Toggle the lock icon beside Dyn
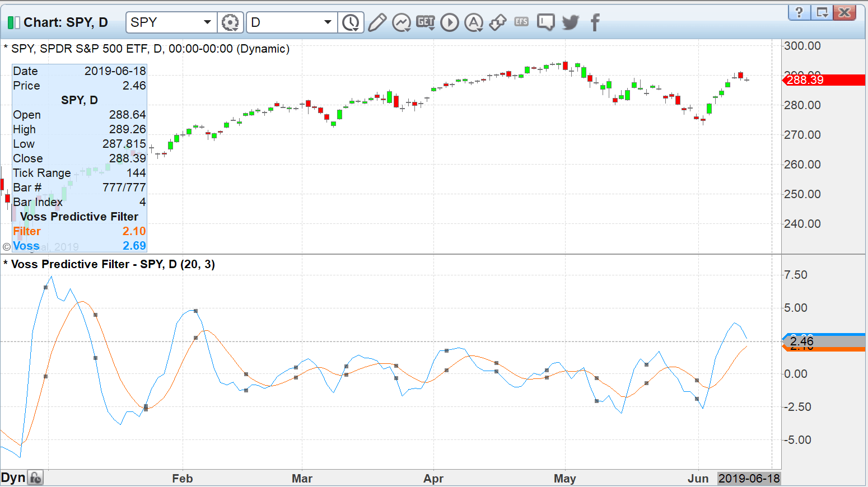Image resolution: width=868 pixels, height=487 pixels. click(x=35, y=478)
